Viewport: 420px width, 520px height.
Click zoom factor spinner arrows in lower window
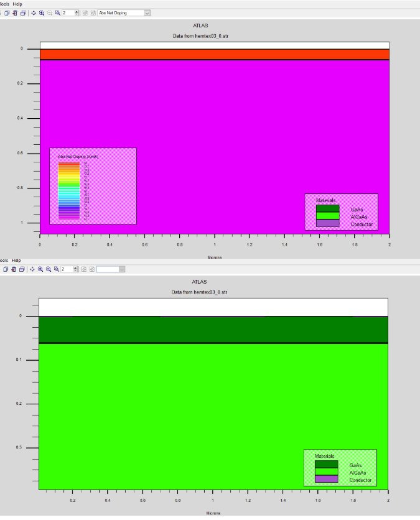pyautogui.click(x=76, y=269)
